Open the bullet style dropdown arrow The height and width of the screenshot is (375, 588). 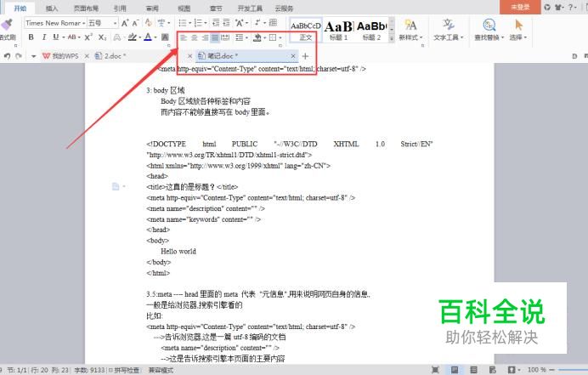(x=189, y=23)
